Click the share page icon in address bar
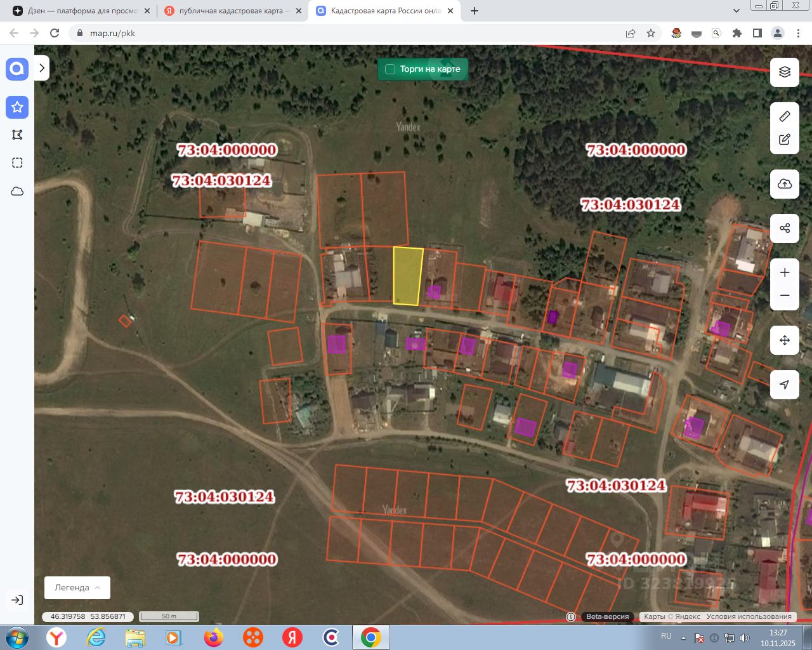 tap(631, 33)
